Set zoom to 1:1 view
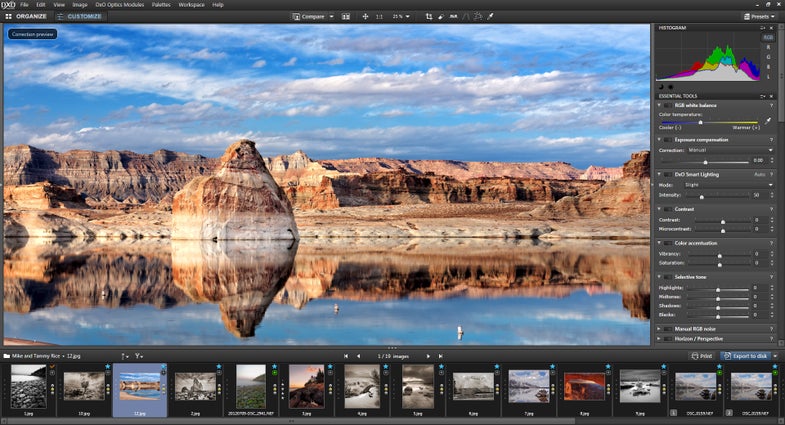The width and height of the screenshot is (785, 425). click(379, 16)
